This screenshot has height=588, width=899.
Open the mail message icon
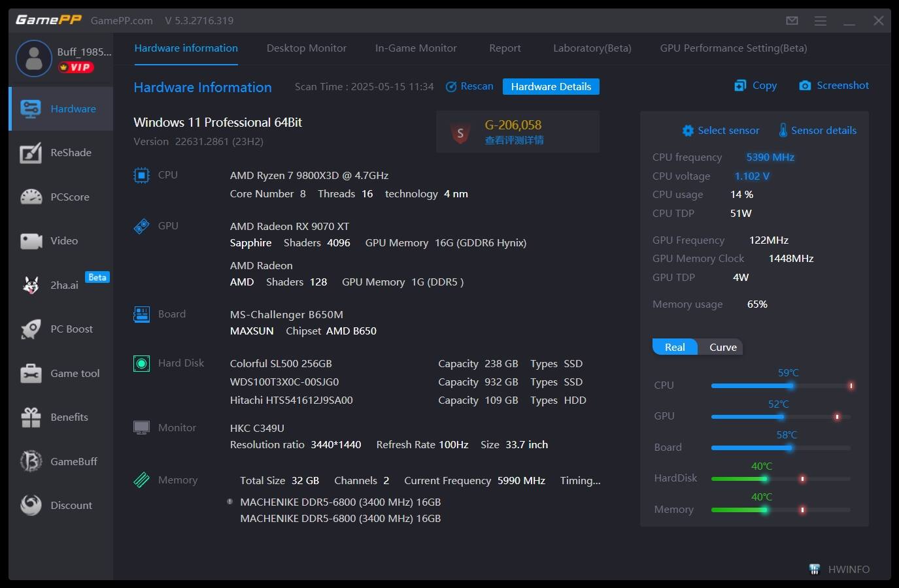(792, 21)
